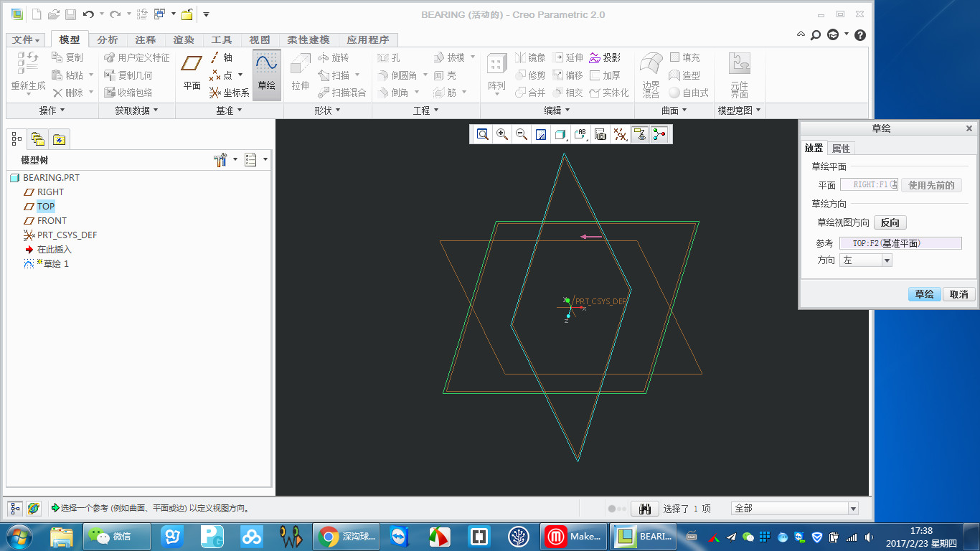This screenshot has width=980, height=551.
Task: Click the 平面 field showing RIGHT:F1
Action: (x=870, y=185)
